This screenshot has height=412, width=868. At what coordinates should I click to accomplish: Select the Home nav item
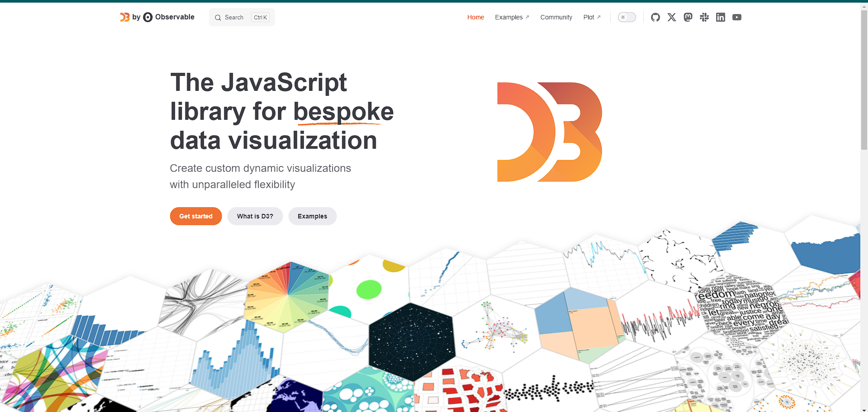pyautogui.click(x=475, y=17)
